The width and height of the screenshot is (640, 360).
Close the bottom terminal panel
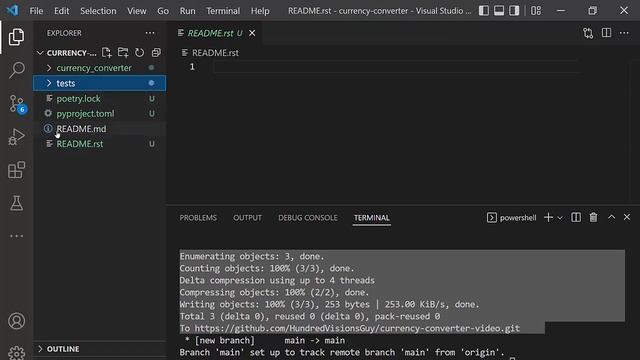tap(627, 218)
